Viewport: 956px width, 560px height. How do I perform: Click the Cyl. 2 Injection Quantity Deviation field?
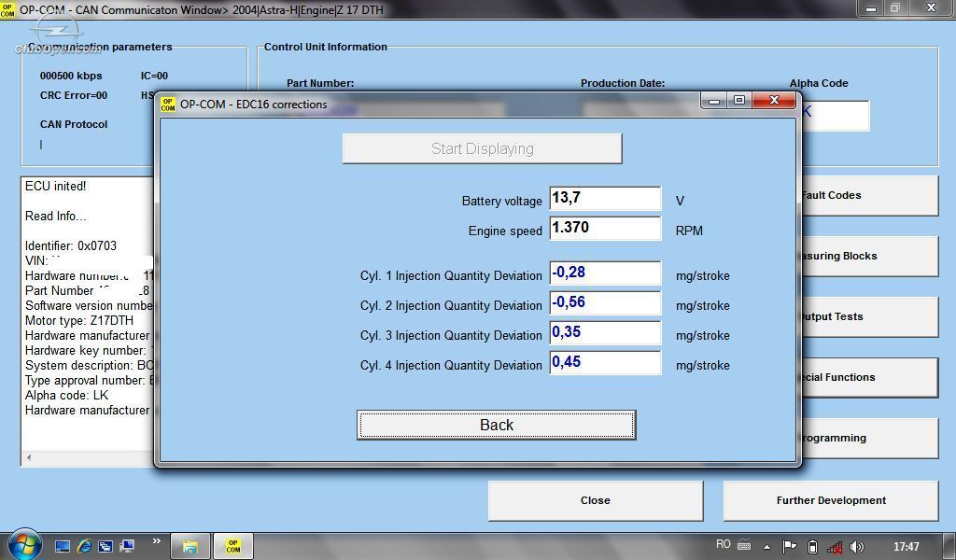click(605, 302)
